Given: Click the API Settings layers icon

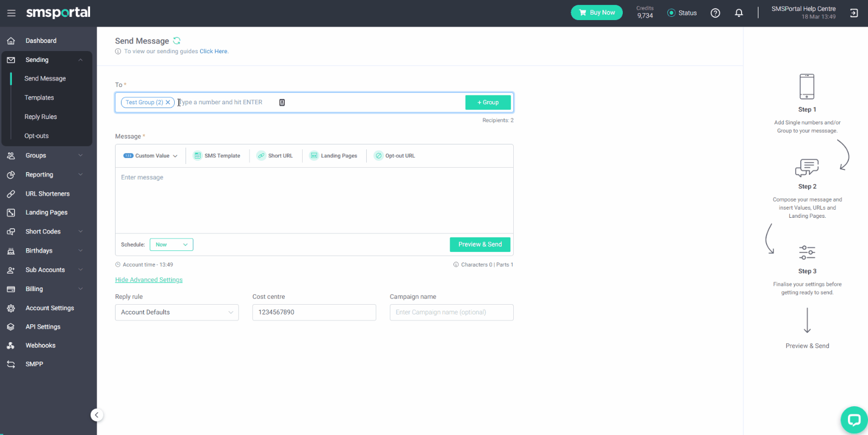Looking at the screenshot, I should coord(11,327).
